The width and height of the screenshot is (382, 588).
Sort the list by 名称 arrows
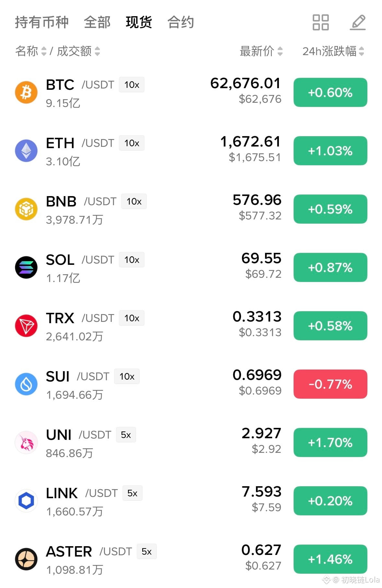coord(44,51)
